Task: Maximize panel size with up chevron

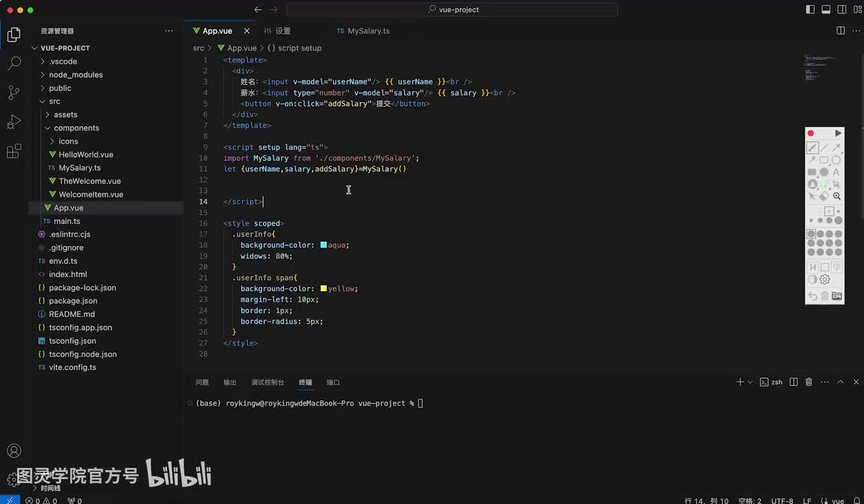Action: click(x=840, y=382)
